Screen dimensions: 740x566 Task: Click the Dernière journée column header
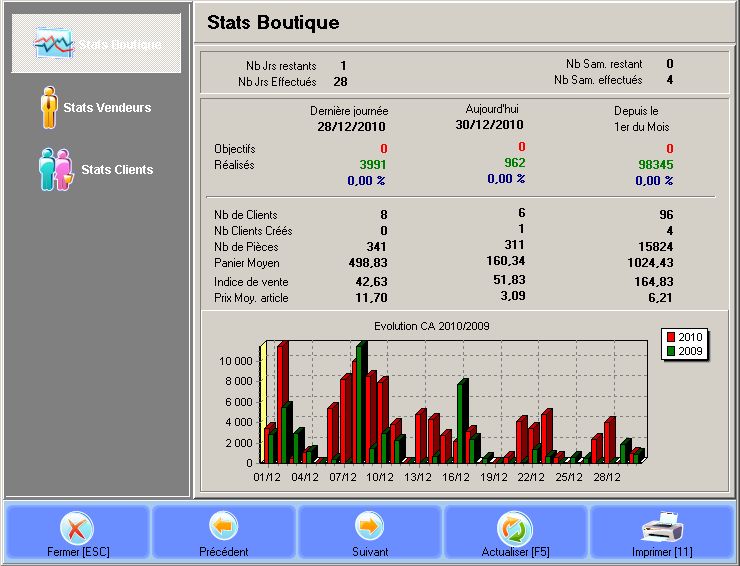pos(349,111)
